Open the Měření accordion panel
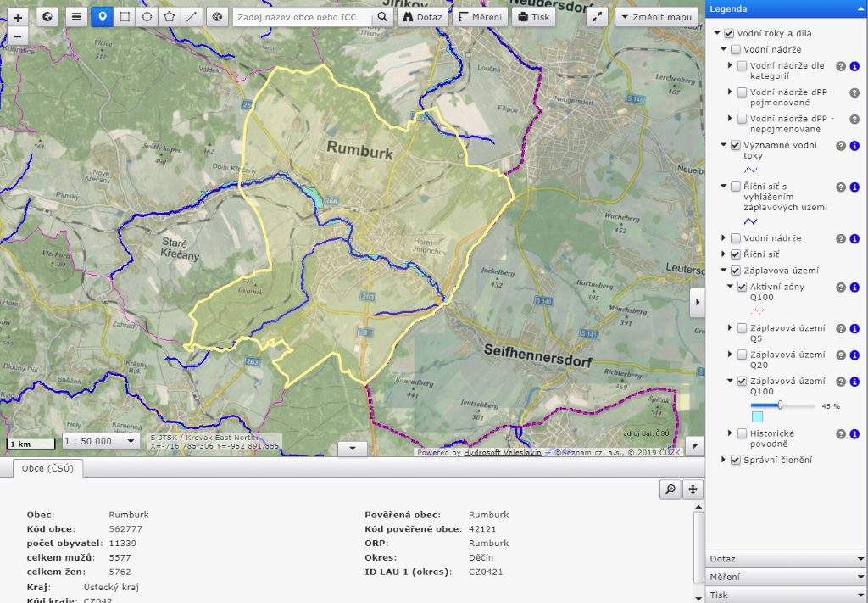The height and width of the screenshot is (603, 868). pos(786,577)
